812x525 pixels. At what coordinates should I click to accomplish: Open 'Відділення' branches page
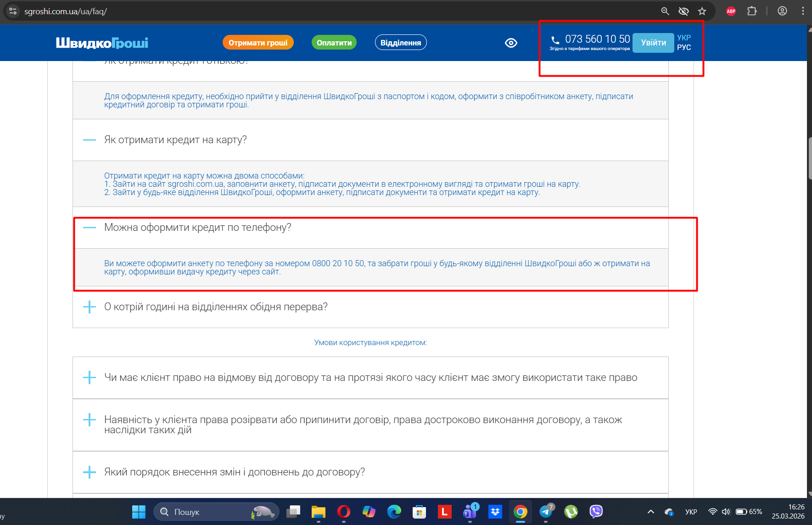coord(401,43)
